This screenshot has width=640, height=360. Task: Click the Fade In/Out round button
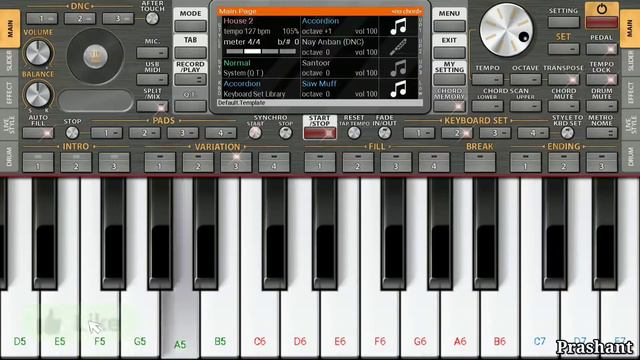pyautogui.click(x=384, y=133)
